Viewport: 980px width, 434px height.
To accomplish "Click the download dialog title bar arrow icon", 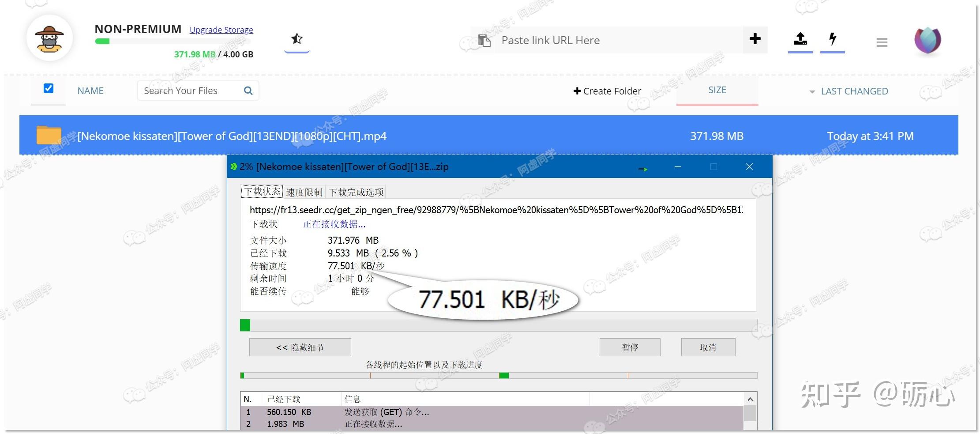I will click(643, 169).
